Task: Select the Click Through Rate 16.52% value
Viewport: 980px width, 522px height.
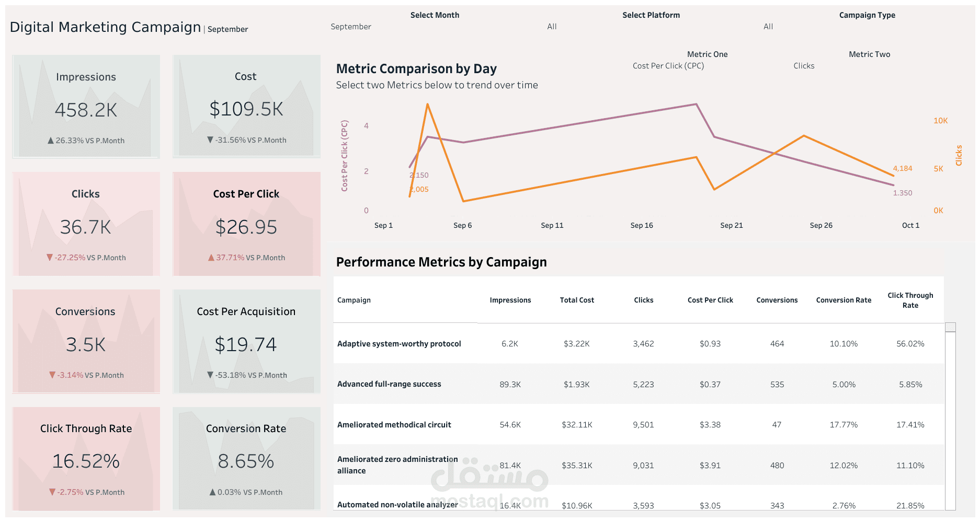Action: 86,461
